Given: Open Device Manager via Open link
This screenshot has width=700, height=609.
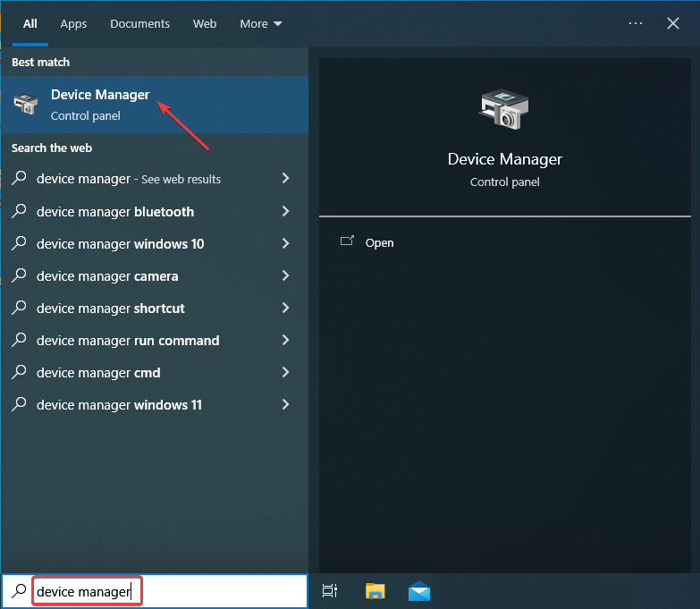Looking at the screenshot, I should tap(379, 243).
